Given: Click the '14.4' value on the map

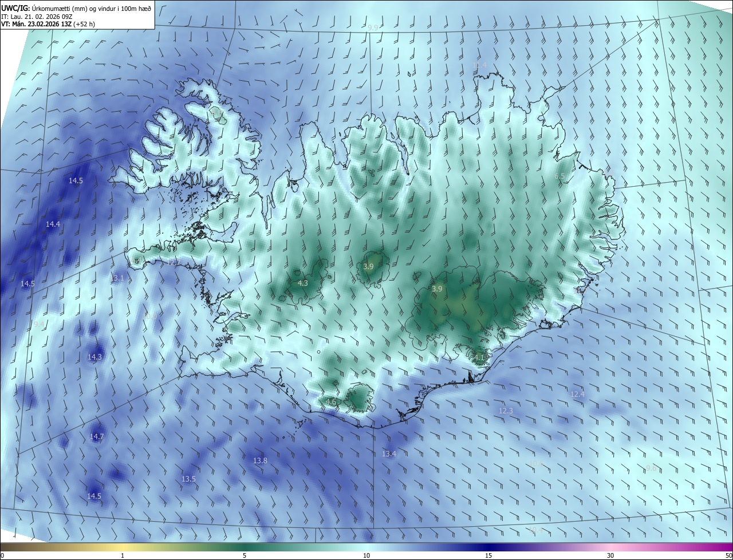Looking at the screenshot, I should (53, 224).
